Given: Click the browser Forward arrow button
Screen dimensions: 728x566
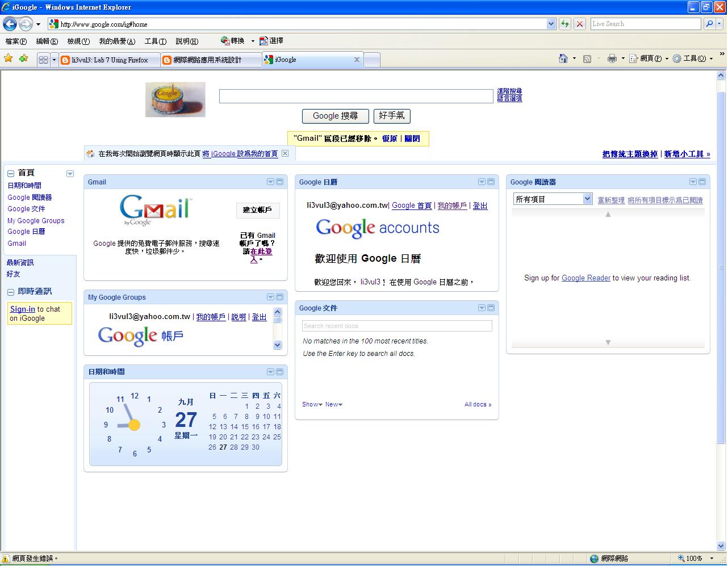Looking at the screenshot, I should tap(26, 24).
